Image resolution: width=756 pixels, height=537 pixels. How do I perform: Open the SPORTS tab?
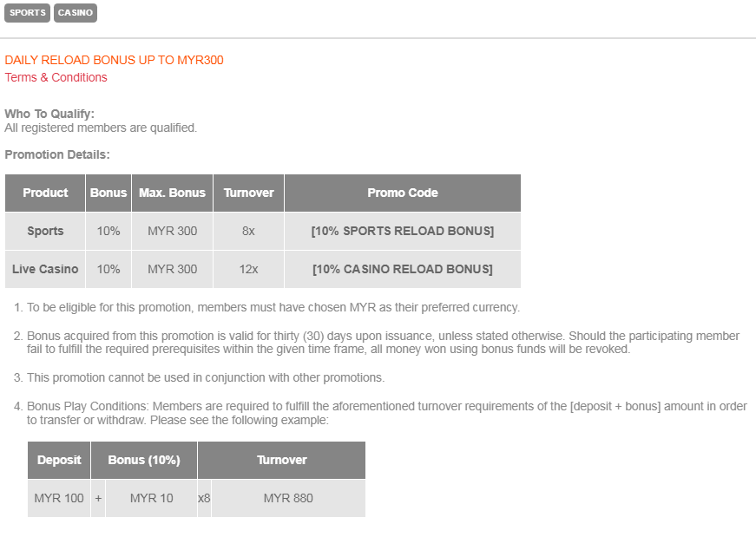(28, 13)
